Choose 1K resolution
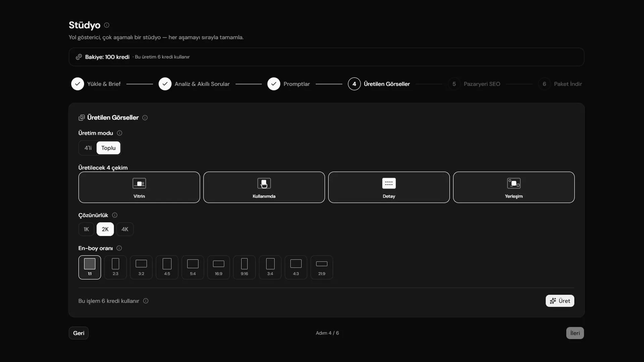 pos(86,229)
